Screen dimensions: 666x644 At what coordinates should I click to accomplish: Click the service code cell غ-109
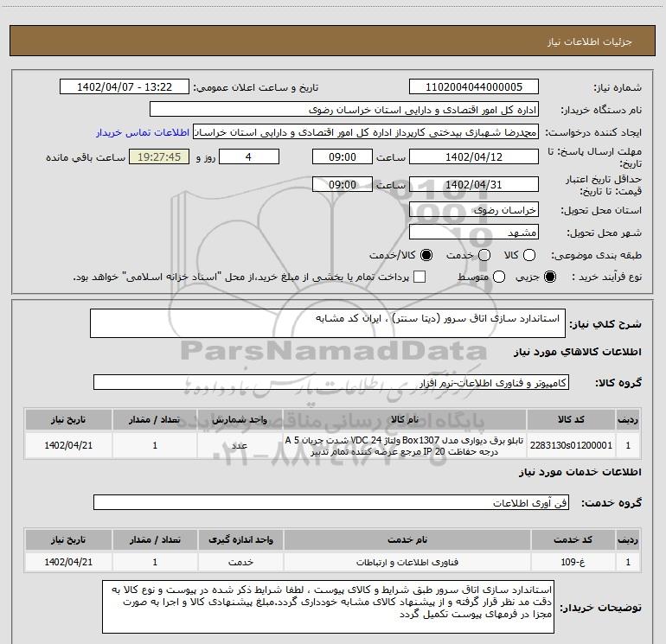pyautogui.click(x=573, y=562)
